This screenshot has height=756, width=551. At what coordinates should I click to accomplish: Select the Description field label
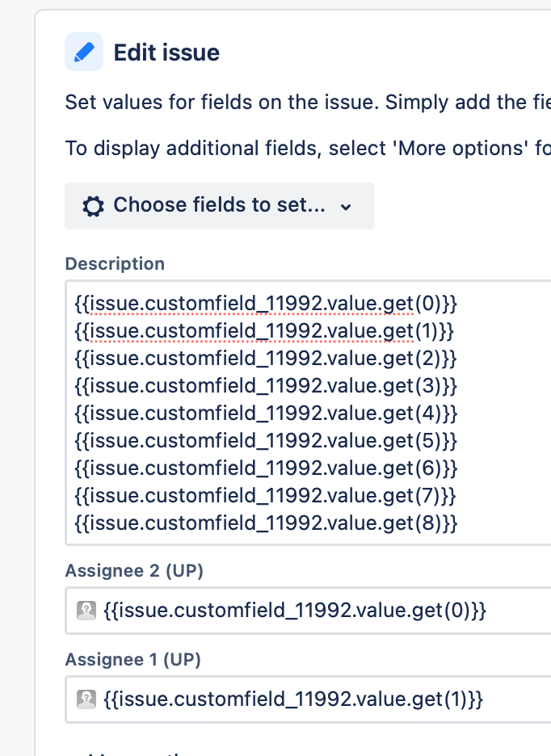pos(114,264)
